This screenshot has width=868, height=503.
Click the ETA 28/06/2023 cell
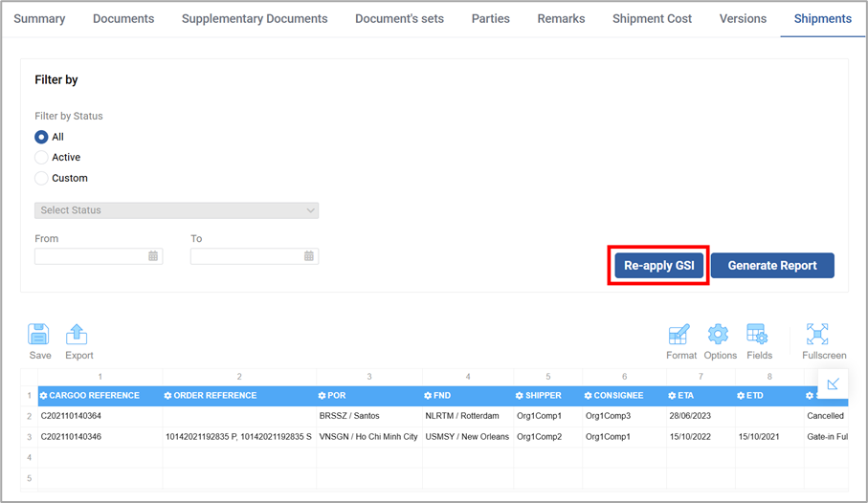[701, 416]
